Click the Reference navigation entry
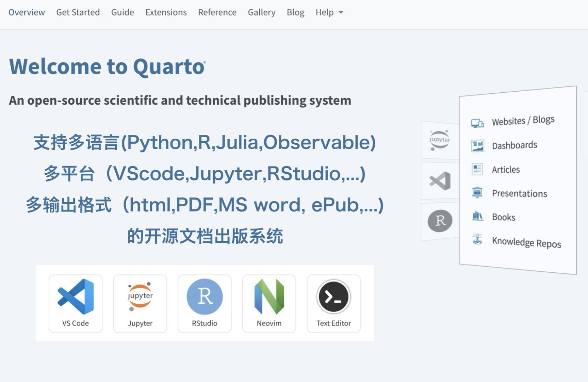 click(x=217, y=12)
